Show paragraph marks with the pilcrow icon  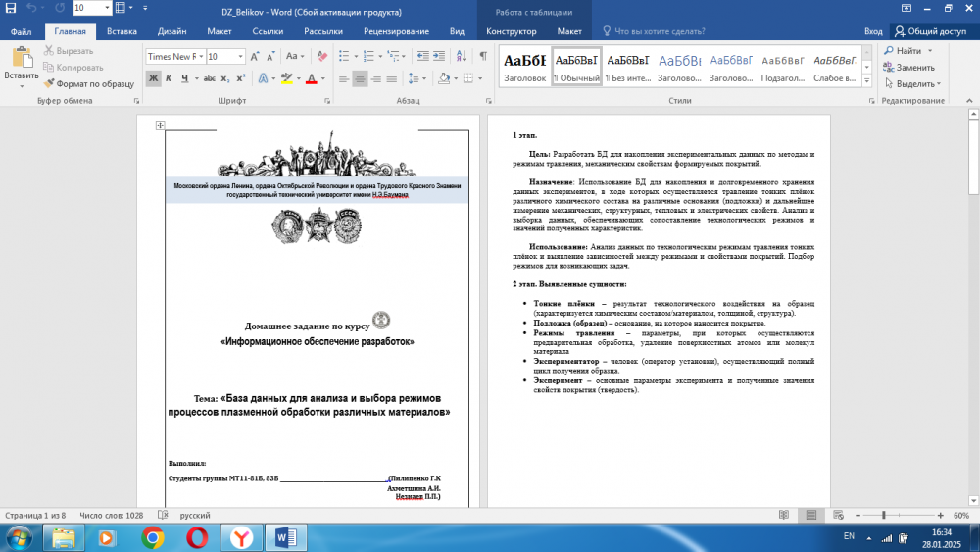483,56
